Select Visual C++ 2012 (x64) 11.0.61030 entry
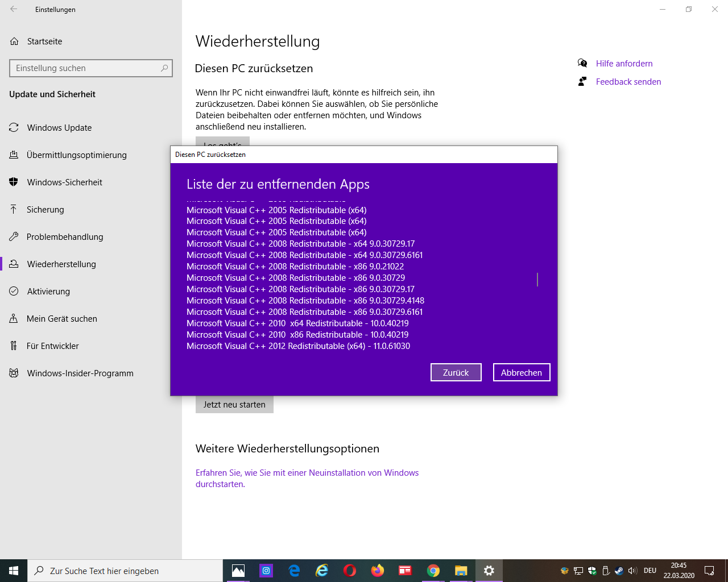 tap(298, 346)
